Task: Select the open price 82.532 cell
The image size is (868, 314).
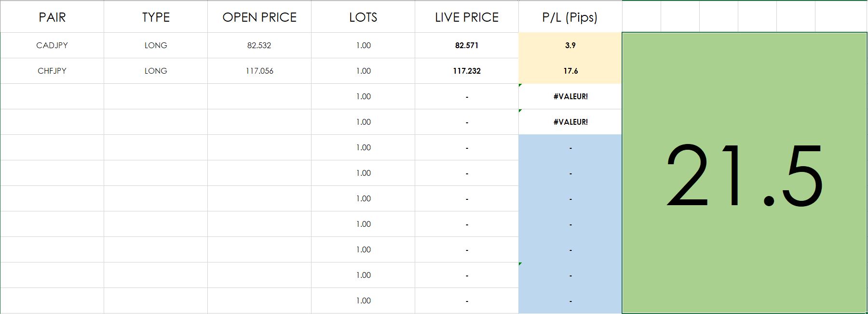Action: tap(259, 45)
